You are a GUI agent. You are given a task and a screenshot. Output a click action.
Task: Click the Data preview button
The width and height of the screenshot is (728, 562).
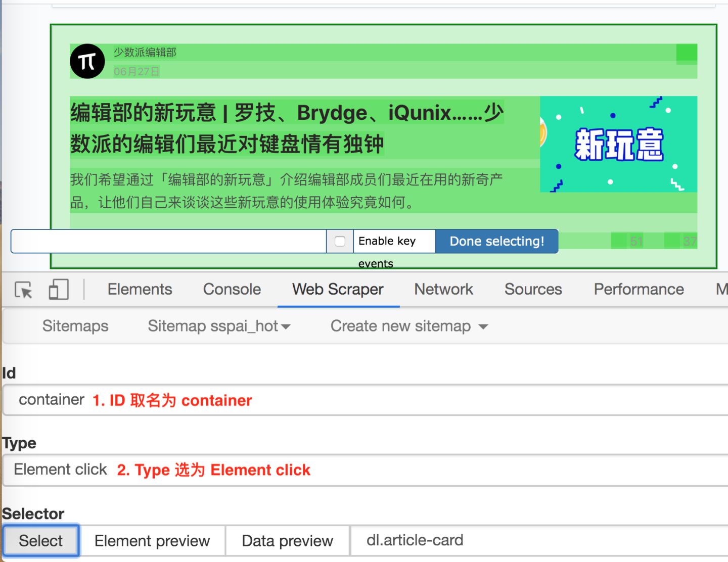[288, 541]
